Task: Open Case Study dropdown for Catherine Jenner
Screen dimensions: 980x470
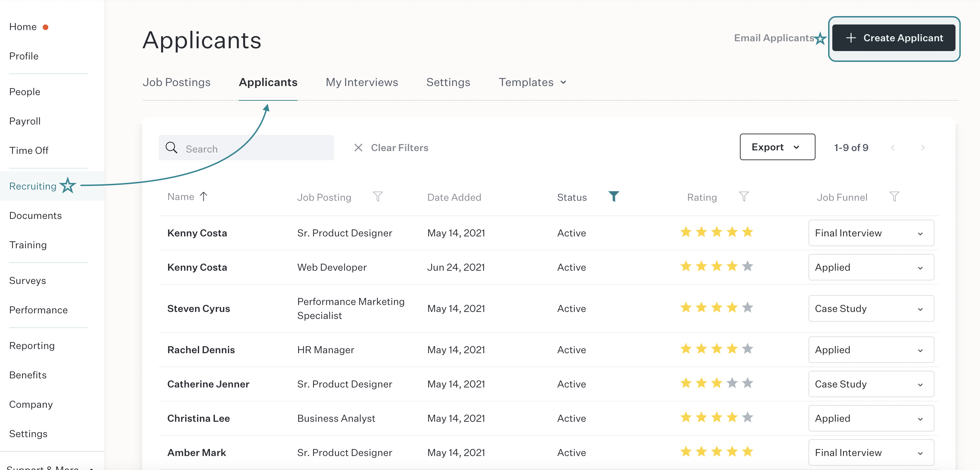Action: [x=871, y=384]
